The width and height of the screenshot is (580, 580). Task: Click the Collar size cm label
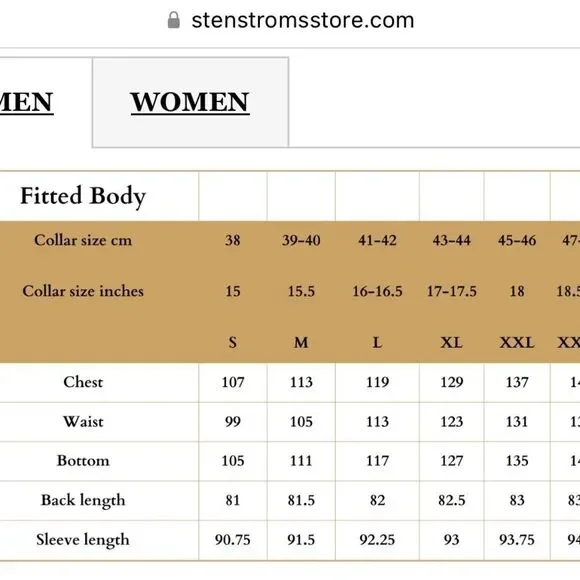83,240
